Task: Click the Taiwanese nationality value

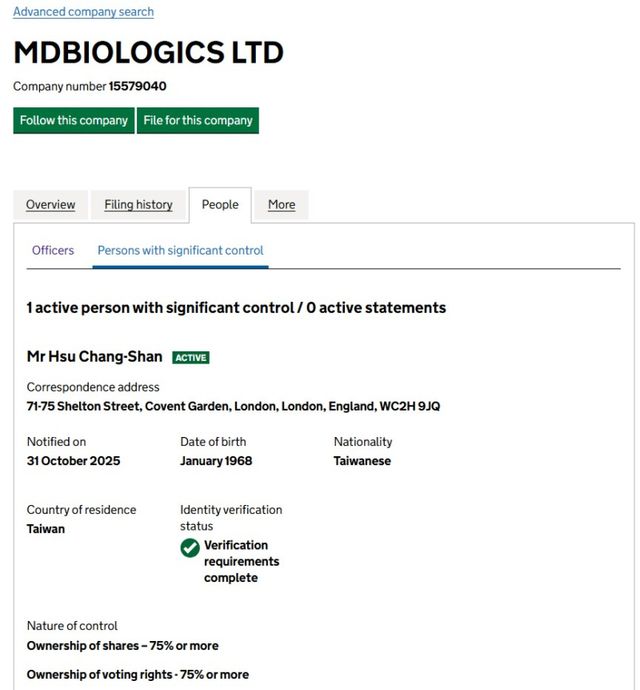Action: tap(362, 461)
